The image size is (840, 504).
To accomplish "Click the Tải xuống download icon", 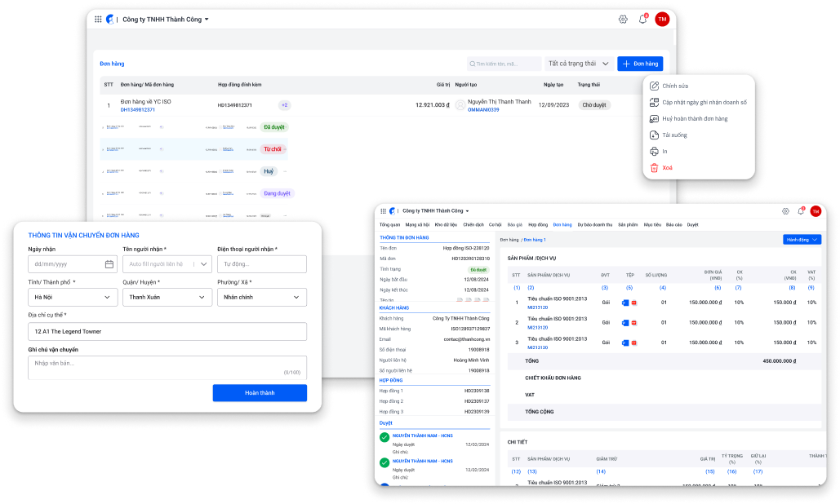I will 654,135.
